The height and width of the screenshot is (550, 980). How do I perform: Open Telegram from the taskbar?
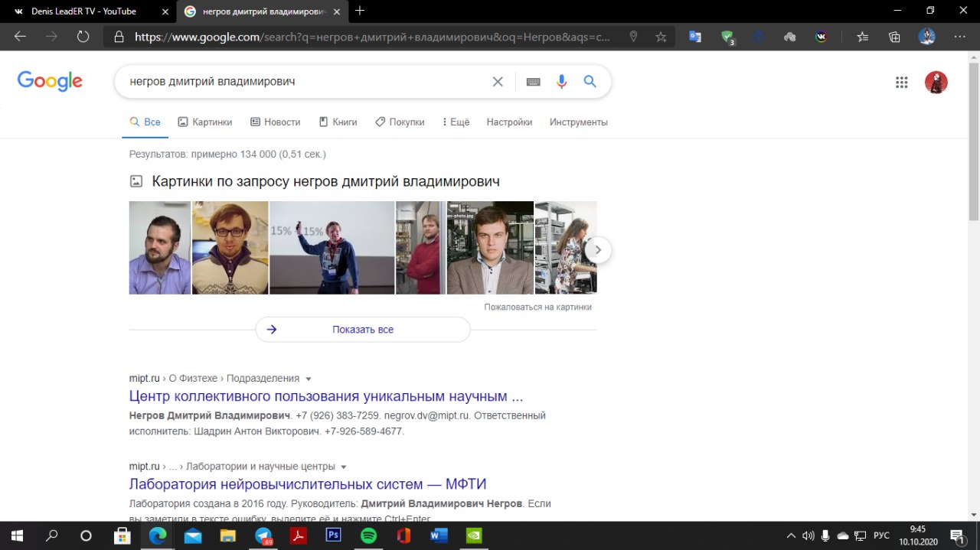263,535
